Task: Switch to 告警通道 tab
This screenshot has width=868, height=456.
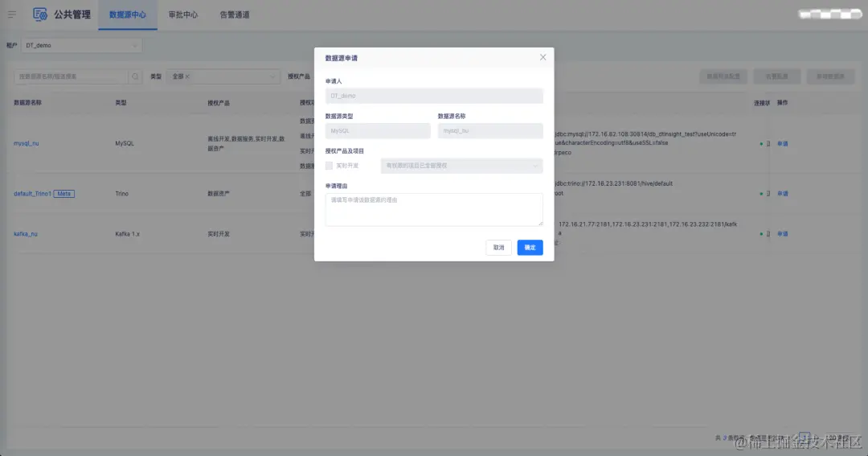Action: coord(235,15)
